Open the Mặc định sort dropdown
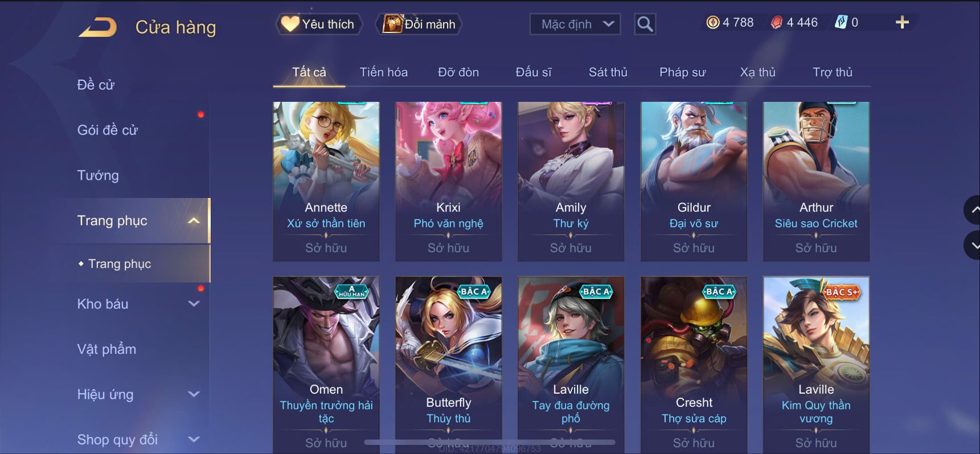This screenshot has height=454, width=980. (575, 24)
